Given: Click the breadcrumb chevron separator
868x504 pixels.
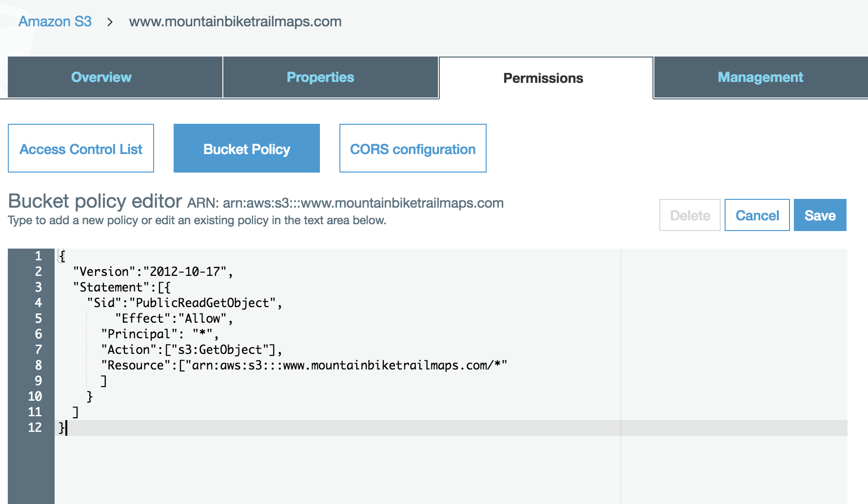Looking at the screenshot, I should (110, 22).
